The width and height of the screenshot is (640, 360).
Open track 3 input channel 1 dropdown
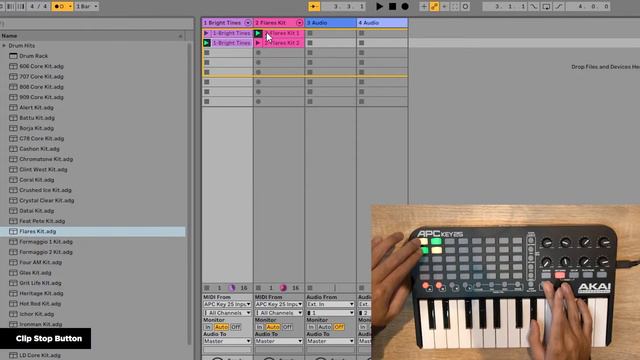[330, 313]
